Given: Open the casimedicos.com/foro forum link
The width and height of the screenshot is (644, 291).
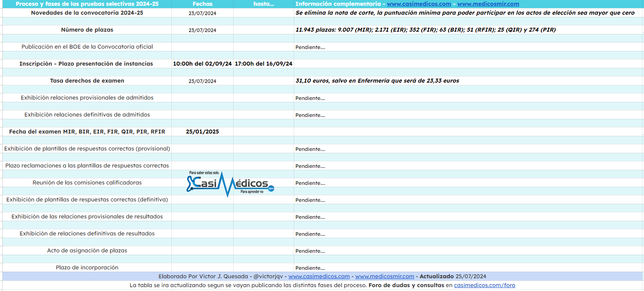Looking at the screenshot, I should tap(485, 285).
